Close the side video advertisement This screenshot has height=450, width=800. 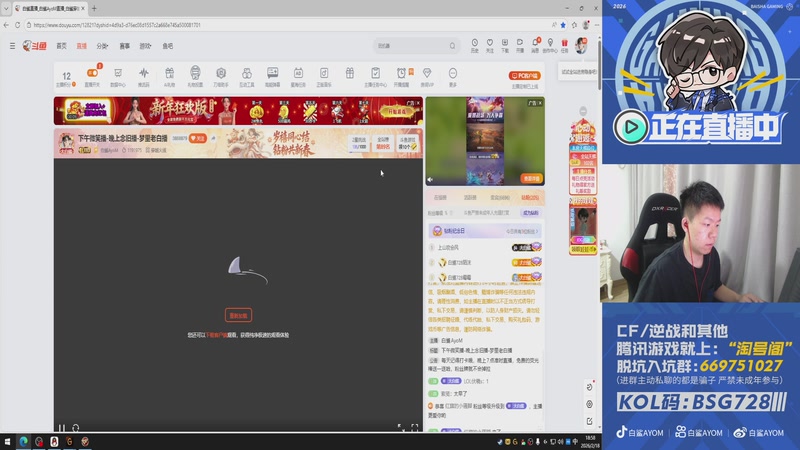[x=540, y=103]
